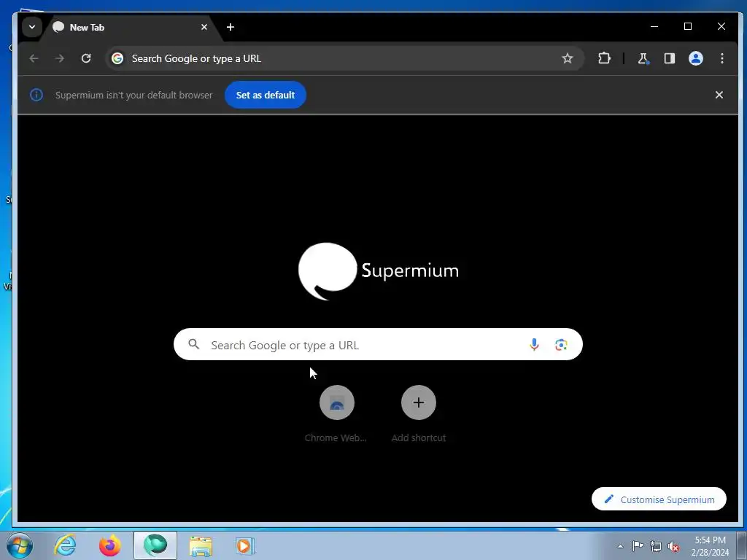The height and width of the screenshot is (560, 747).
Task: Click Add shortcut tile
Action: pos(418,413)
